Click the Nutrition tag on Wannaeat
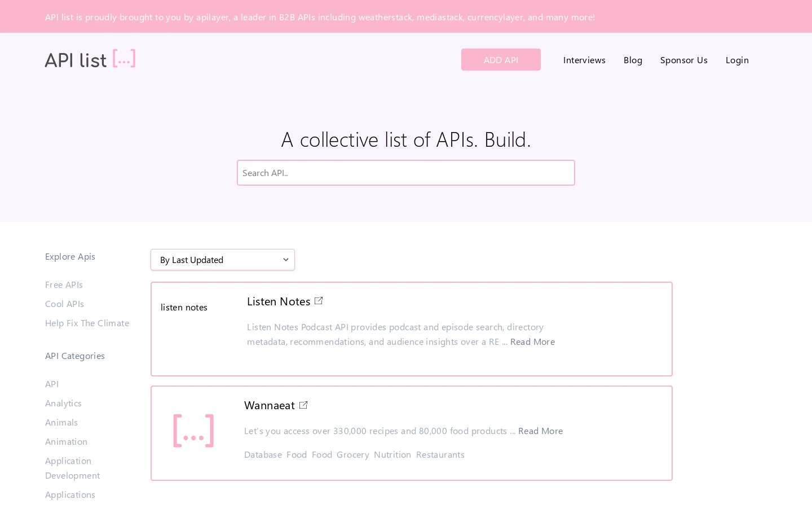812x508 pixels. click(x=392, y=454)
